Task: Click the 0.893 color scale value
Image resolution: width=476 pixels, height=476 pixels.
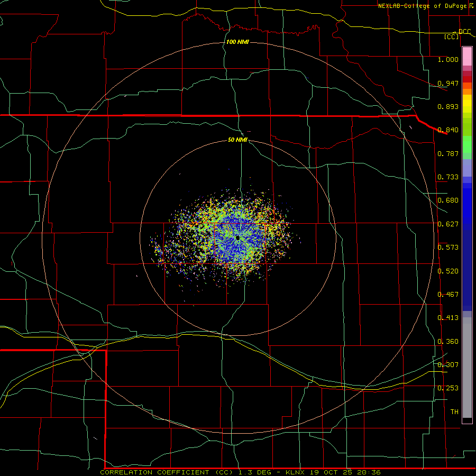Action: pos(448,106)
